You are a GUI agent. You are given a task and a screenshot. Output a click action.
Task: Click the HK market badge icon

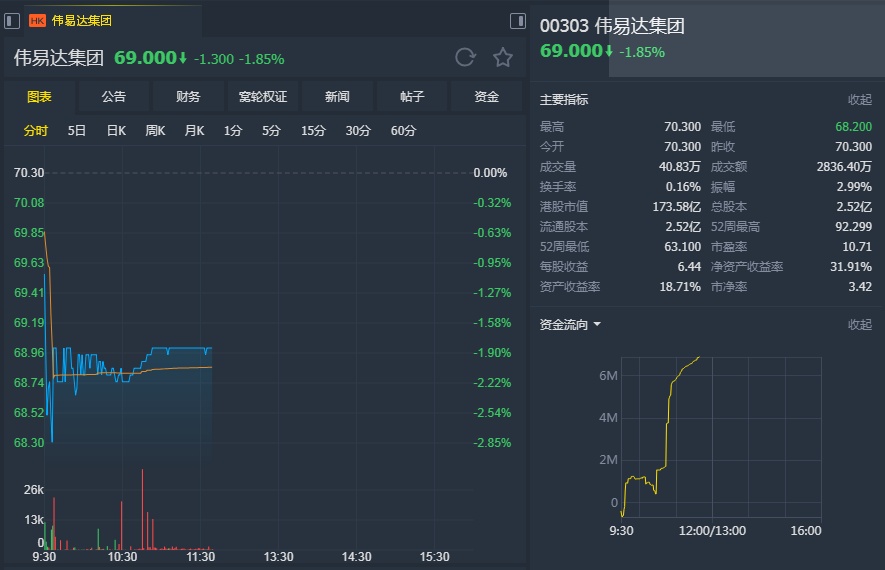(x=37, y=21)
